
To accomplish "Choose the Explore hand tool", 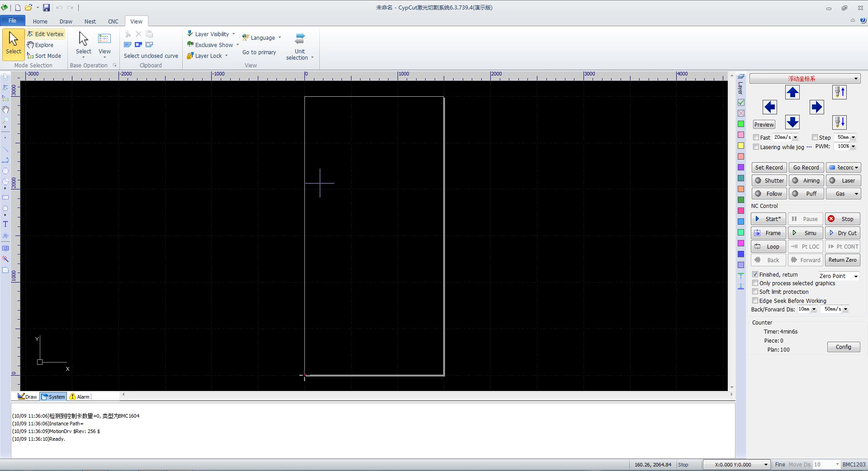I will (40, 45).
